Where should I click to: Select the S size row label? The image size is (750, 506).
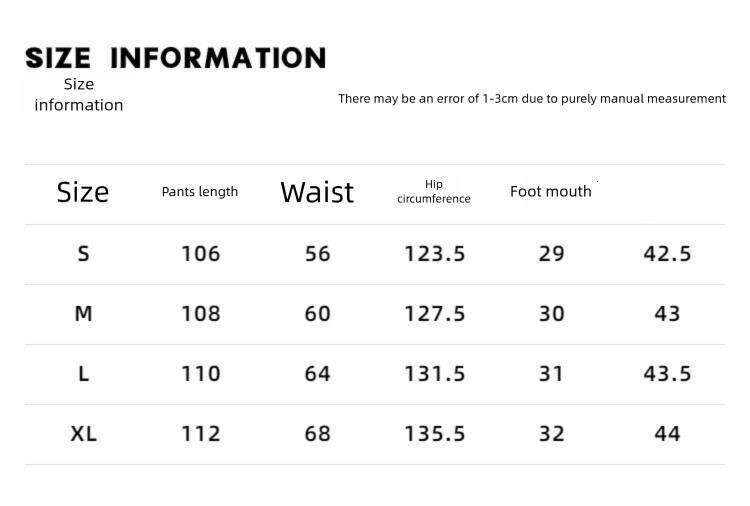coord(83,254)
